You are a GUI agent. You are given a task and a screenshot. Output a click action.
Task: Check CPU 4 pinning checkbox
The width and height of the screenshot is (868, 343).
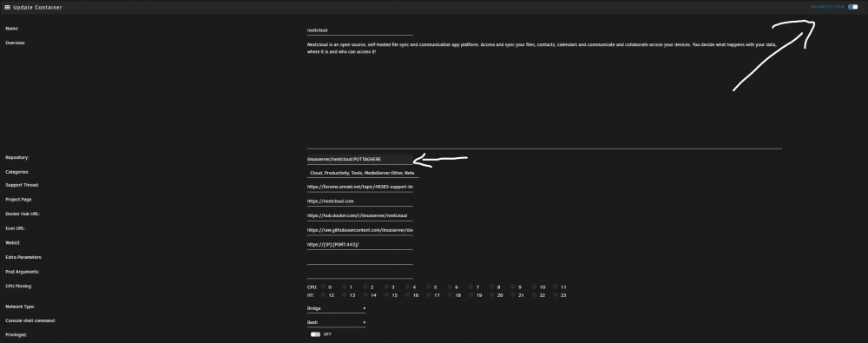click(407, 287)
